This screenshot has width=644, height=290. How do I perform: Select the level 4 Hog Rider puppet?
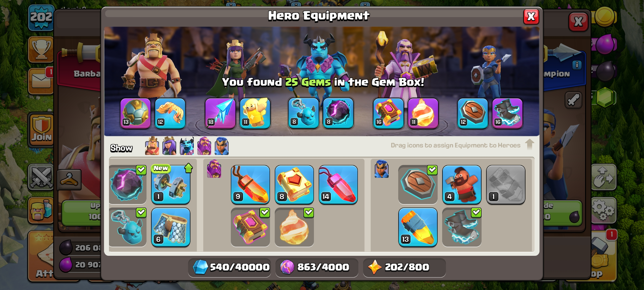(462, 184)
